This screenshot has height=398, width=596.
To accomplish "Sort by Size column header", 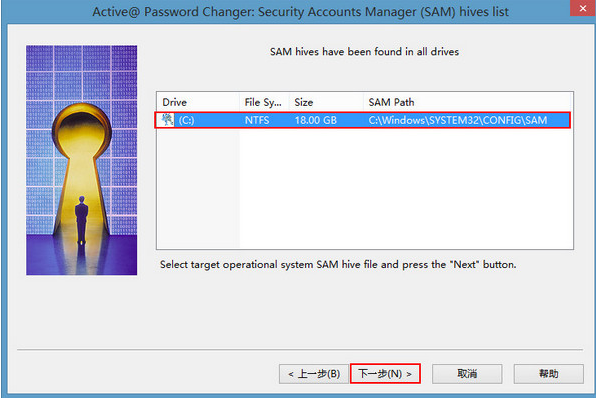I will [326, 102].
